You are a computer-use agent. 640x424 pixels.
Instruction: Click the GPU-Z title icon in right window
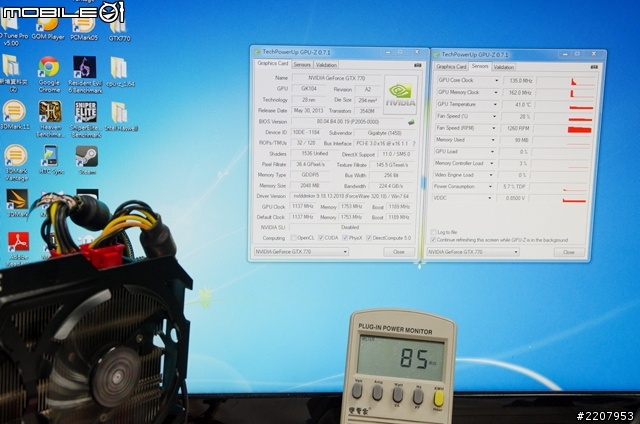[x=436, y=54]
